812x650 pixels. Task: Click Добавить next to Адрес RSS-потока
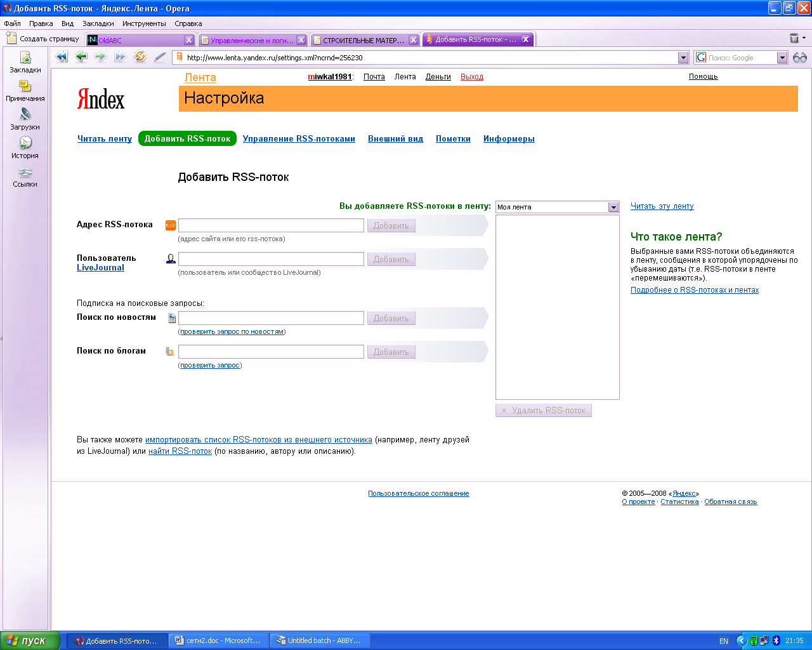point(391,225)
